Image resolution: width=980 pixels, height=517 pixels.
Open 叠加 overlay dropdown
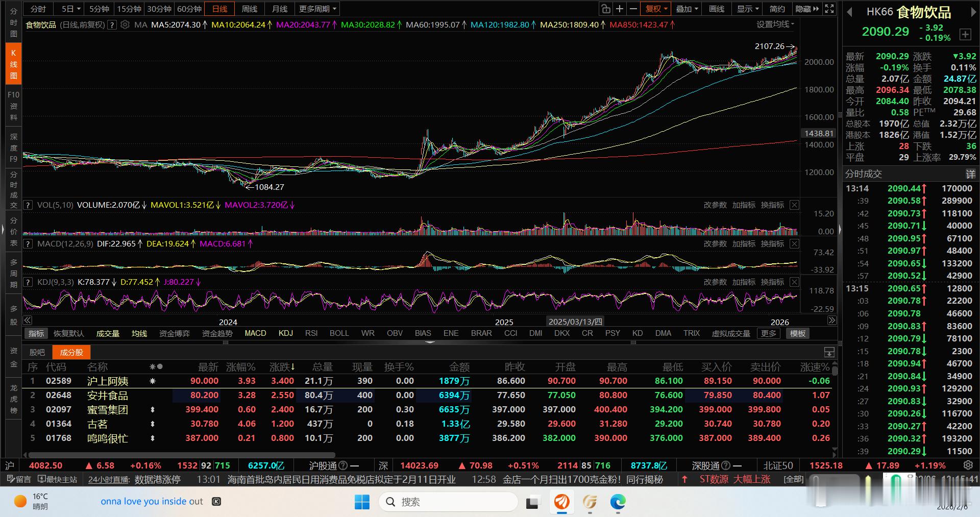point(687,9)
